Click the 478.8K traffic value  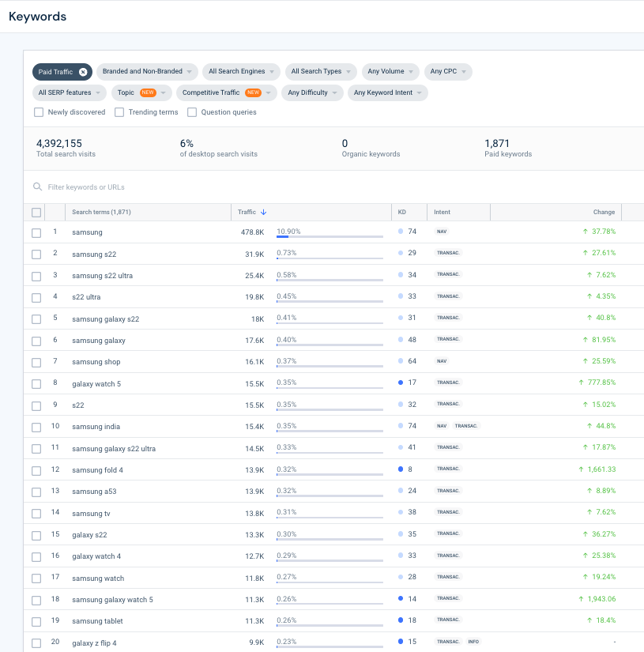(x=252, y=232)
